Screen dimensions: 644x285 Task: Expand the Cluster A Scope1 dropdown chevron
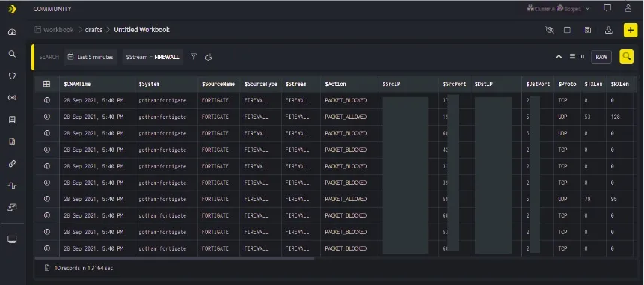click(x=587, y=8)
